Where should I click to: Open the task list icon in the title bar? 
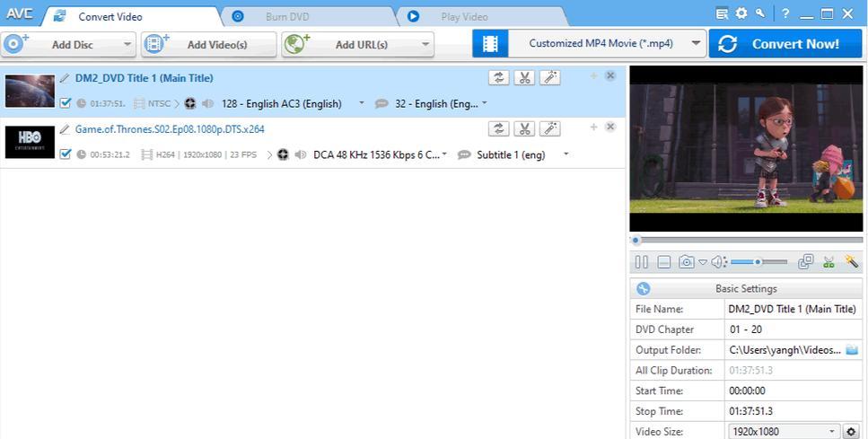(x=722, y=13)
